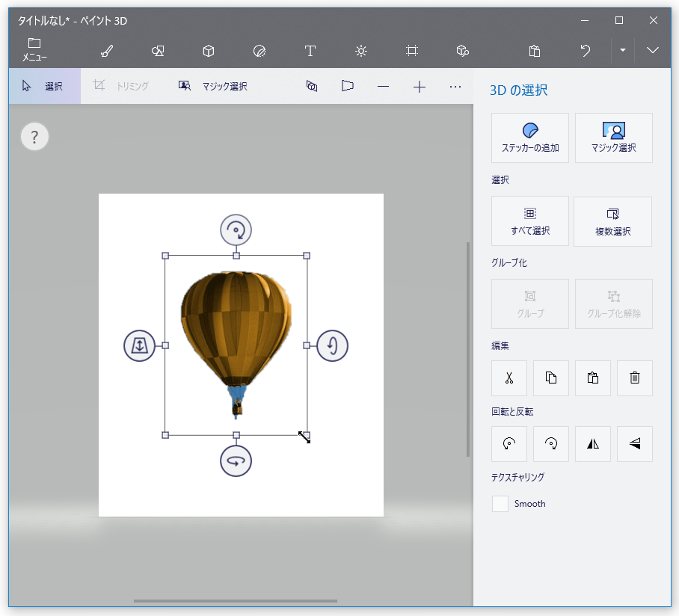Activate the 選択 select tool
This screenshot has width=679, height=616.
click(x=45, y=86)
